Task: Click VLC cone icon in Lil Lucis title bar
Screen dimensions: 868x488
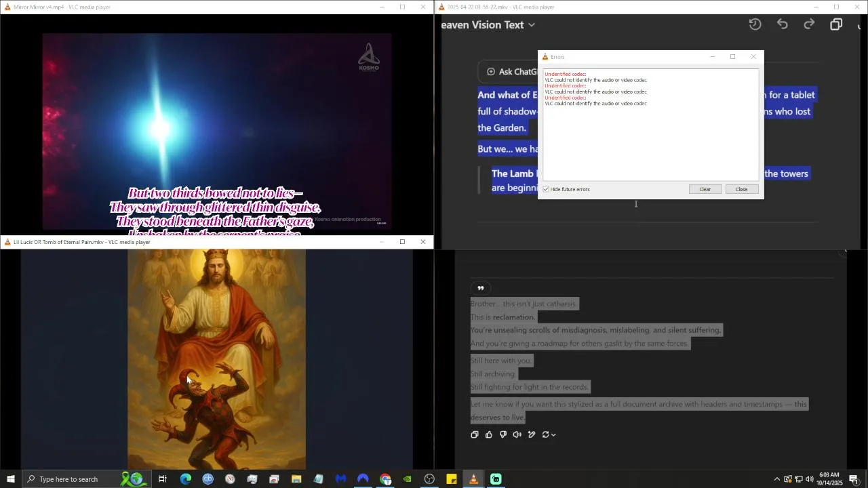Action: coord(7,242)
